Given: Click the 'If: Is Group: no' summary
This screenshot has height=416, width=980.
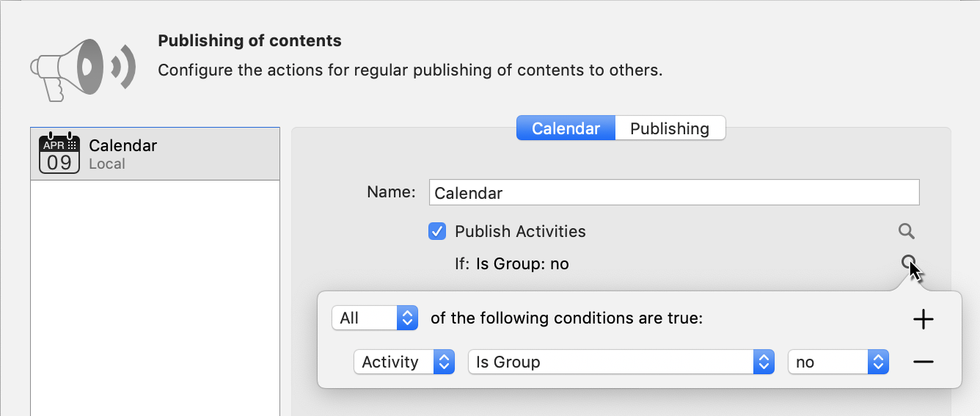Looking at the screenshot, I should click(512, 263).
